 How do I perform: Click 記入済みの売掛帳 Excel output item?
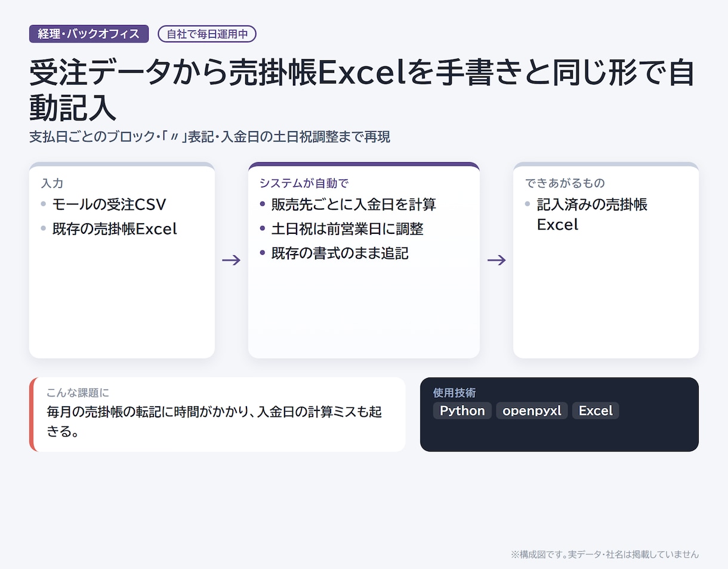(592, 215)
